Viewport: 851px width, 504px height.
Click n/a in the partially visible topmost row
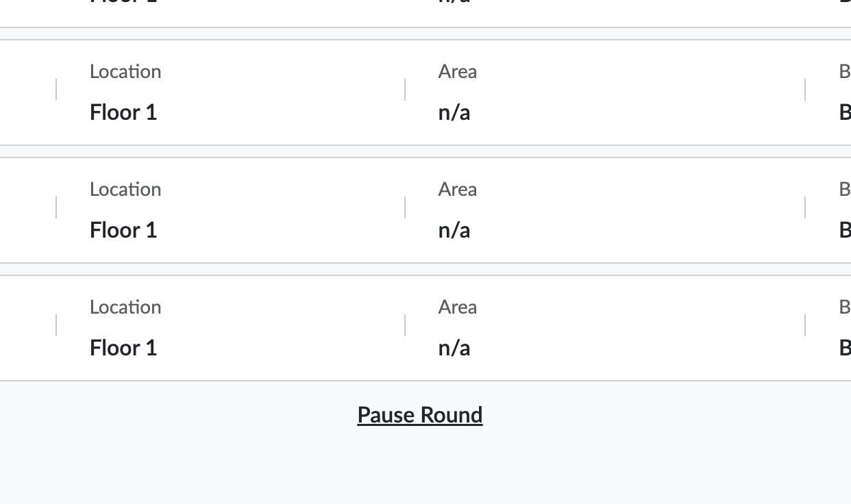coord(454,2)
